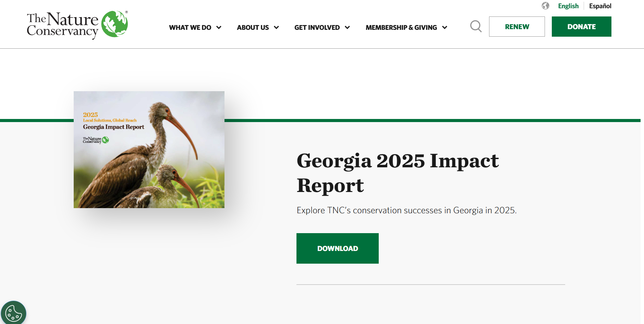Click the DOWNLOAD button
The height and width of the screenshot is (324, 644).
[337, 248]
